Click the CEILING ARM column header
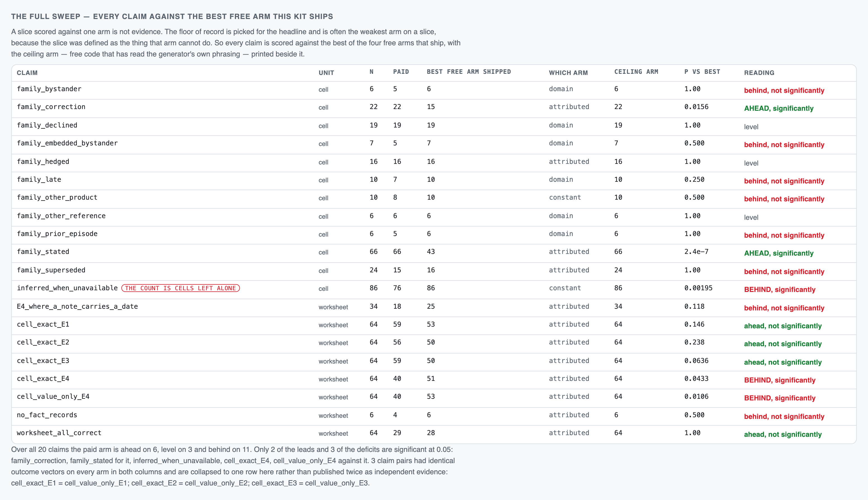The width and height of the screenshot is (868, 500). point(636,72)
